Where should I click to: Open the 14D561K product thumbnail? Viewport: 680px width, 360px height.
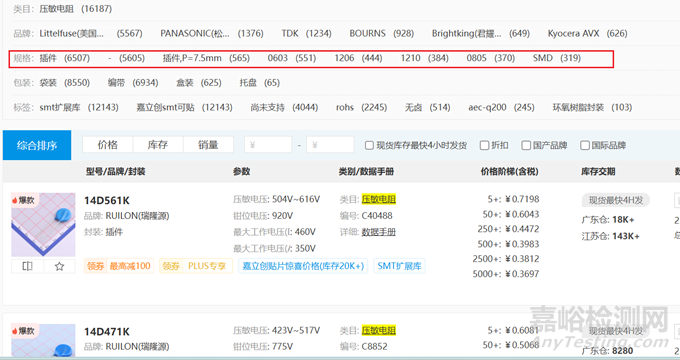pos(43,225)
